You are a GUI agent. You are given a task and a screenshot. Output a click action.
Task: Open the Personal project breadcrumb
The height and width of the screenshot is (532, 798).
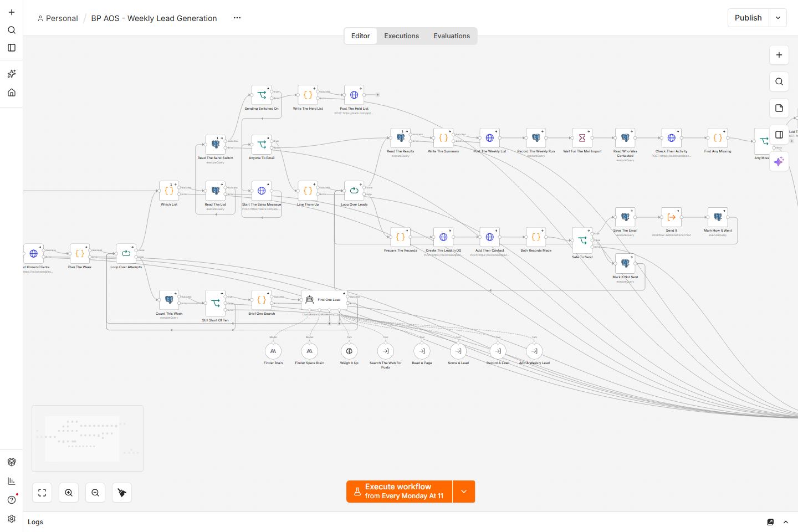(58, 18)
